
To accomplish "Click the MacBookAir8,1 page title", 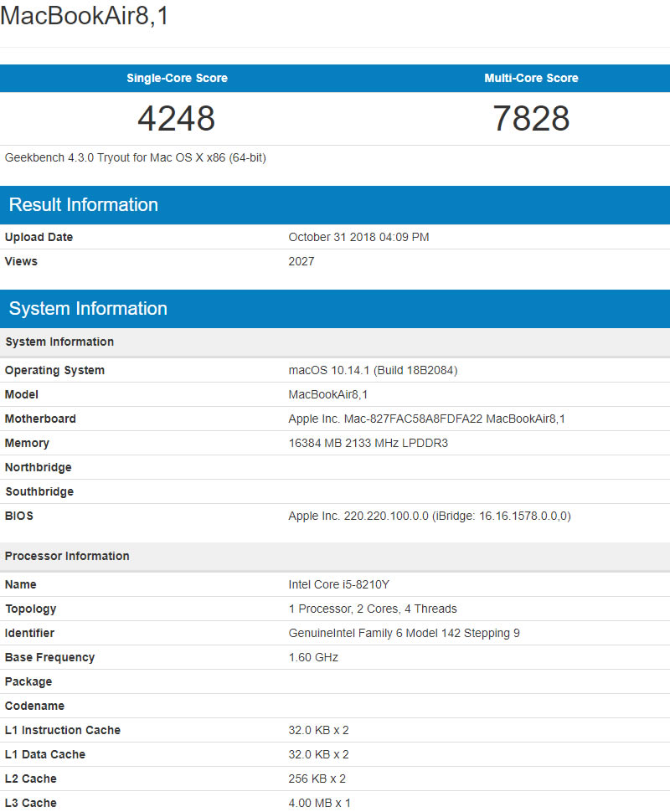I will click(85, 16).
